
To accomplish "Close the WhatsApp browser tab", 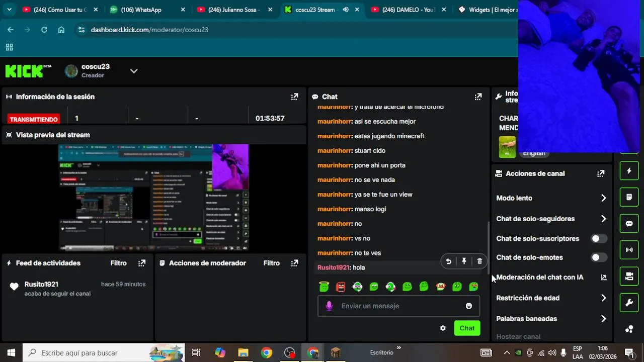I will [x=183, y=10].
